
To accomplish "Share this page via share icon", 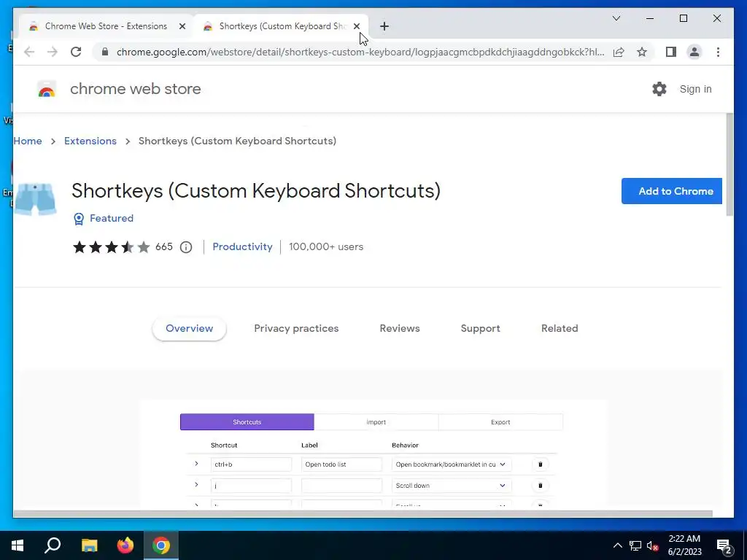I will tap(619, 52).
